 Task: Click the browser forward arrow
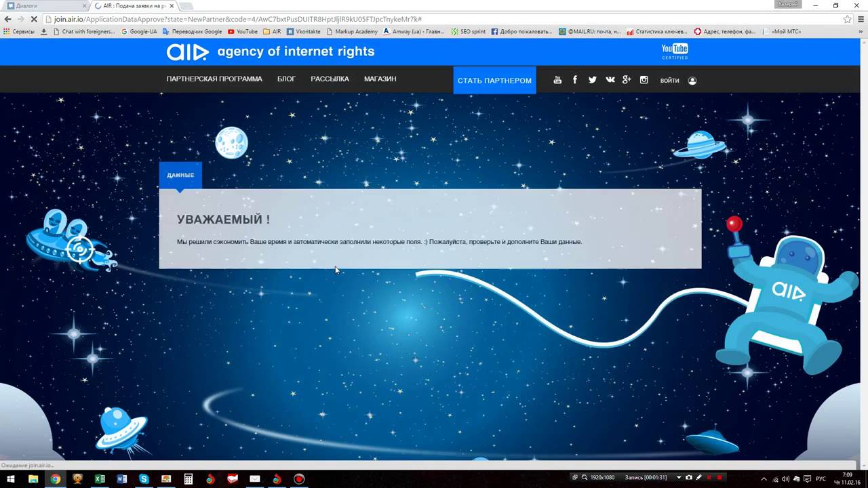[x=22, y=19]
